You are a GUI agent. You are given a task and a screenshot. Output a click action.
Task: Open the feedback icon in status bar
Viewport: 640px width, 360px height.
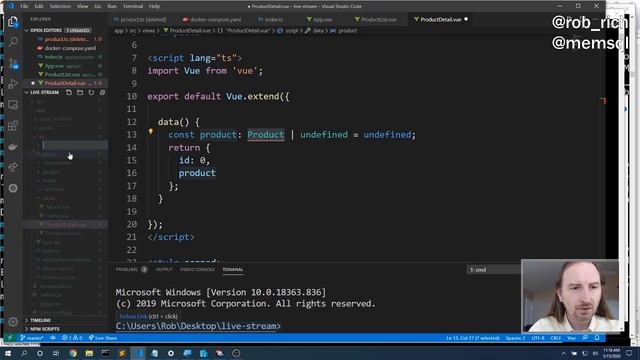coord(585,338)
